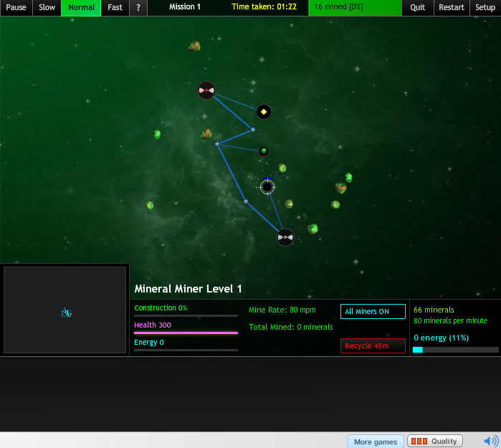The height and width of the screenshot is (448, 501).
Task: Click the '16 mined [0%]' progress bar
Action: 355,7
